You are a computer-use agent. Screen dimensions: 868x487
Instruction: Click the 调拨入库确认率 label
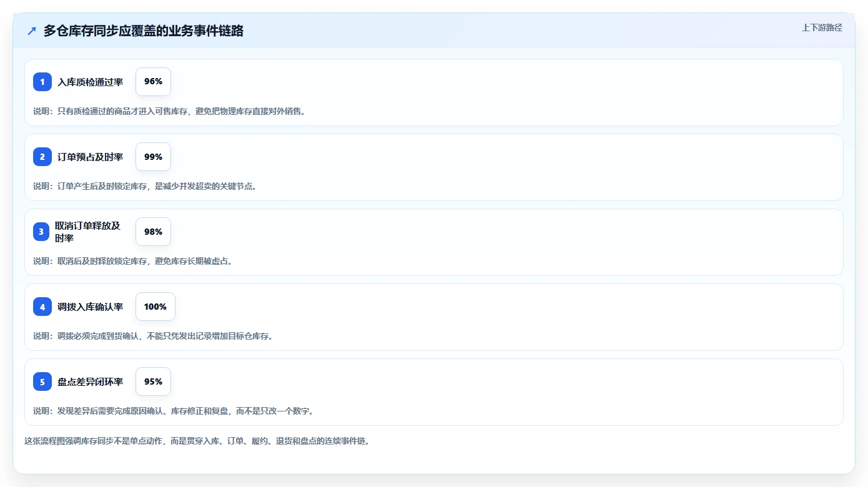tap(90, 307)
